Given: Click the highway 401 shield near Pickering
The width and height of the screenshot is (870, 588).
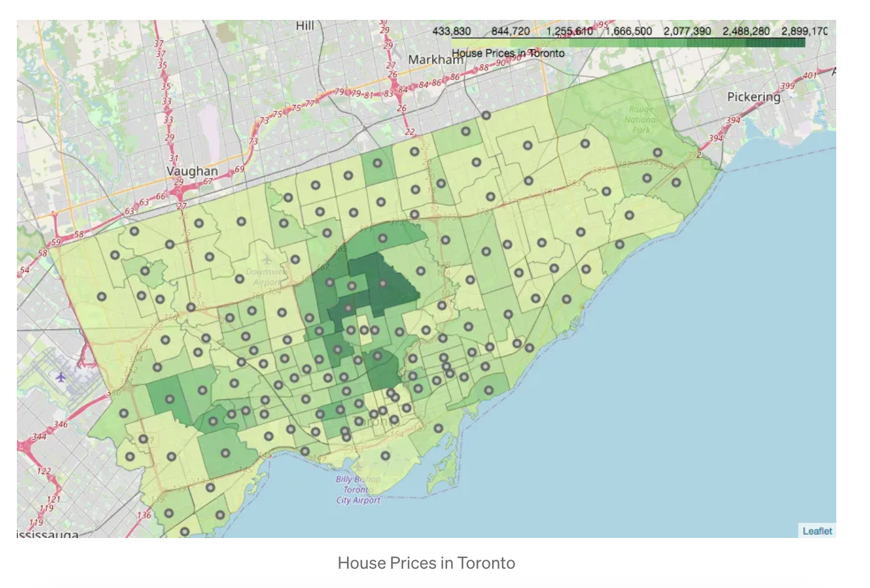Looking at the screenshot, I should click(809, 76).
